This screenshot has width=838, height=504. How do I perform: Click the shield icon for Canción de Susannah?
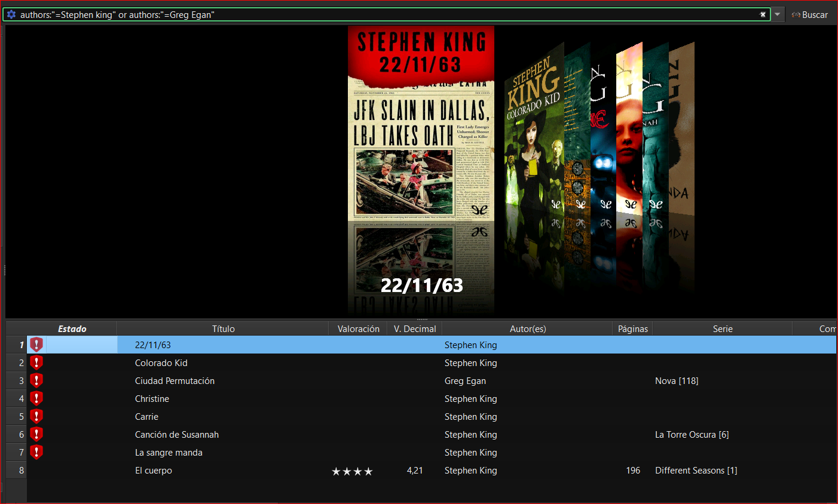pos(36,434)
